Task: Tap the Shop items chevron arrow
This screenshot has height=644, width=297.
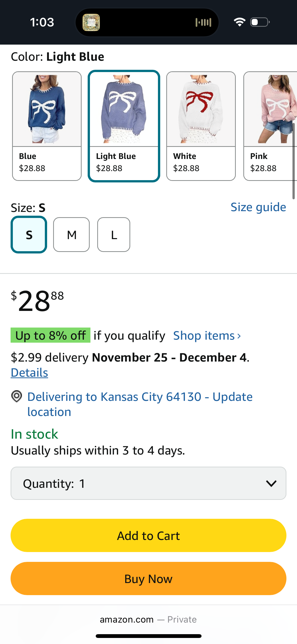Action: (x=239, y=336)
